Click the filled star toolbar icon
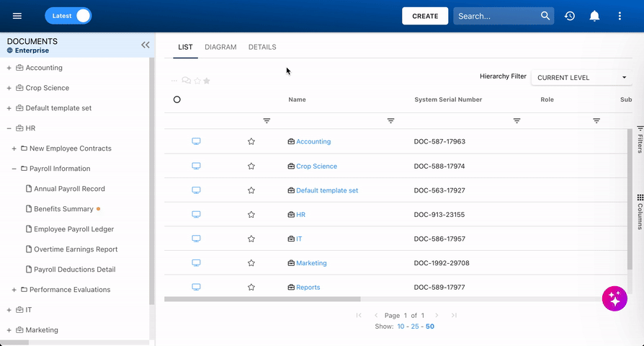The height and width of the screenshot is (346, 644). point(207,81)
